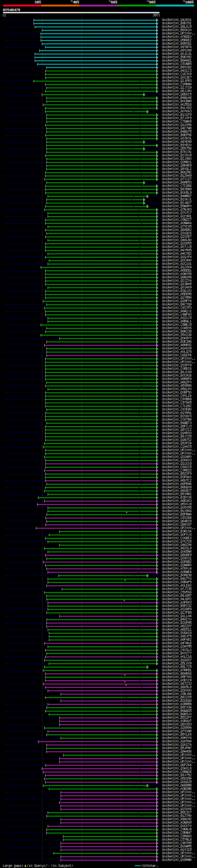
Task: Select hit label UniRef100_O28994
Action: (x=177, y=728)
